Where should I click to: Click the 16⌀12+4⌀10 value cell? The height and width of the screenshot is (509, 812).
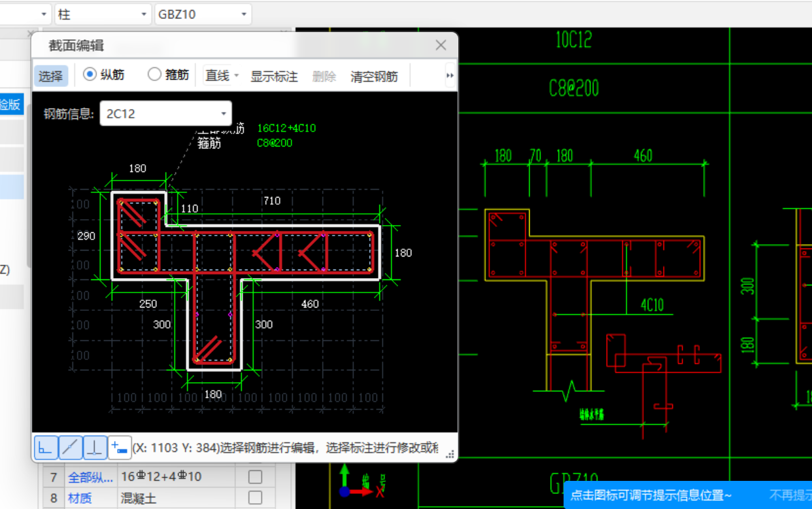[176, 477]
